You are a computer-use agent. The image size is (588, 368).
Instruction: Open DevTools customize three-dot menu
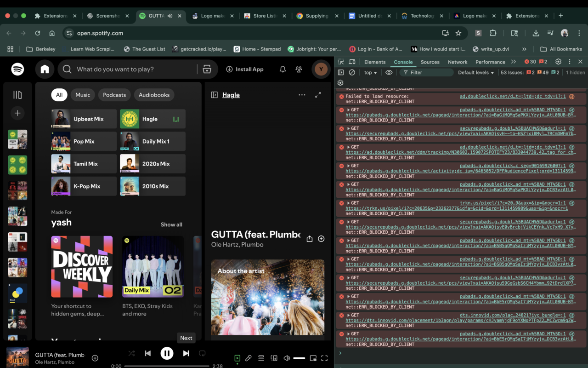[x=569, y=62]
